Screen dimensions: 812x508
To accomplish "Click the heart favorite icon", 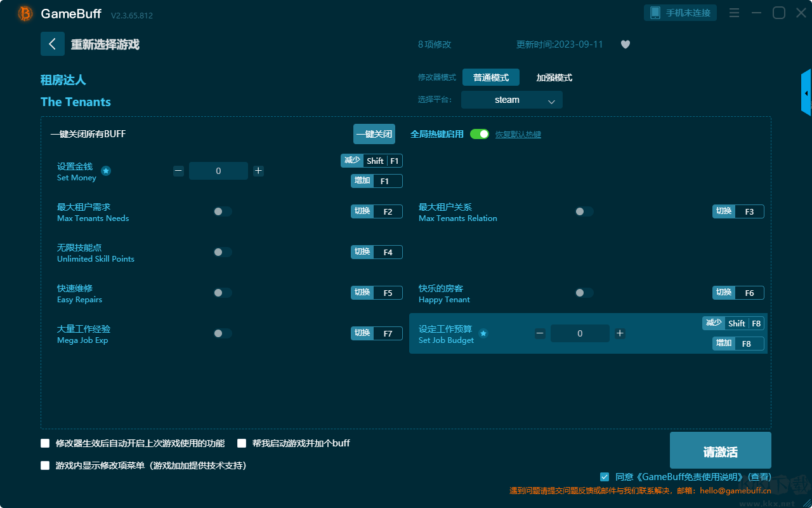I will (625, 44).
